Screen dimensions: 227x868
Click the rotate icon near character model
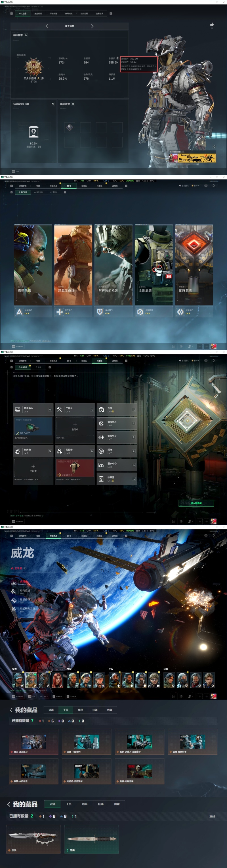point(214,146)
